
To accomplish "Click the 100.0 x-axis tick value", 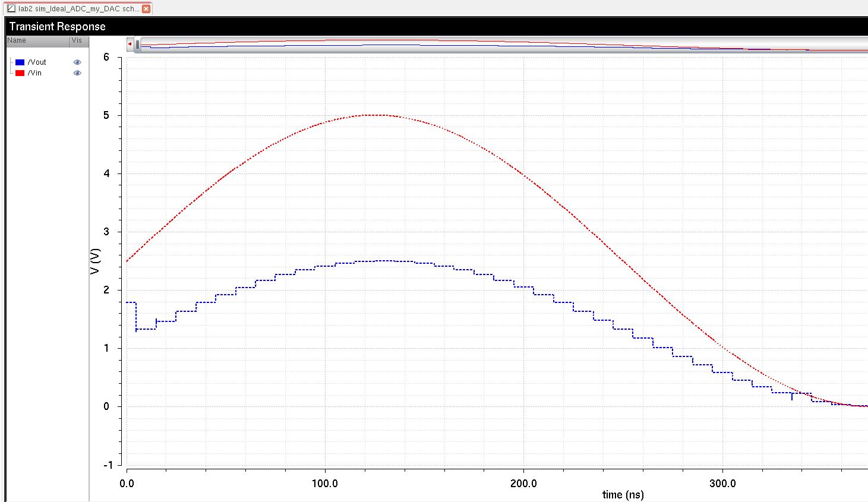I will [325, 483].
